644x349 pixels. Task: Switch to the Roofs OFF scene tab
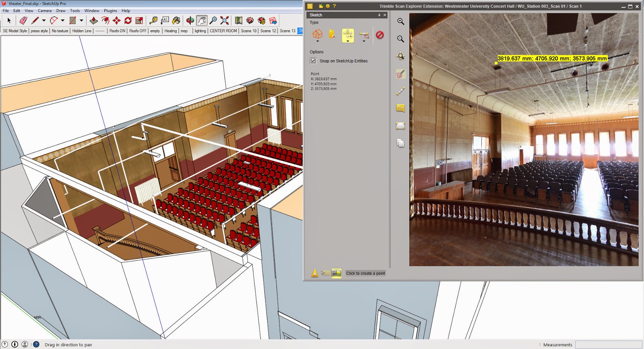[x=138, y=31]
